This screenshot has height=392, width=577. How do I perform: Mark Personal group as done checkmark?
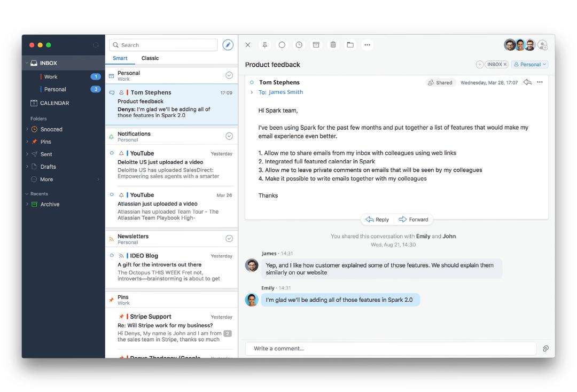click(x=229, y=75)
